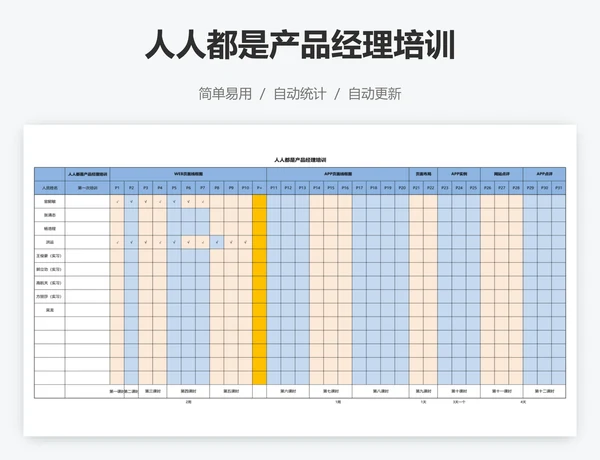This screenshot has width=600, height=460.
Task: Select column header P15
Action: (x=331, y=188)
